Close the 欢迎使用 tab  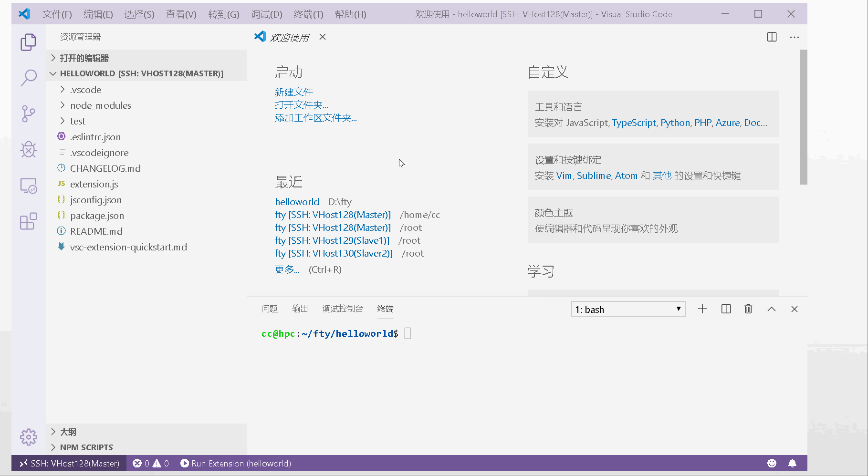coord(323,37)
